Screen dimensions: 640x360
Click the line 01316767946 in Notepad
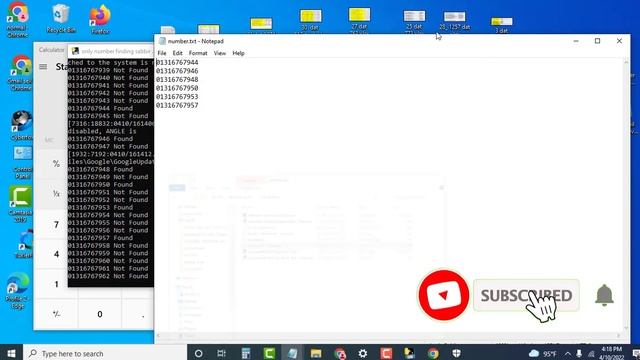[177, 71]
